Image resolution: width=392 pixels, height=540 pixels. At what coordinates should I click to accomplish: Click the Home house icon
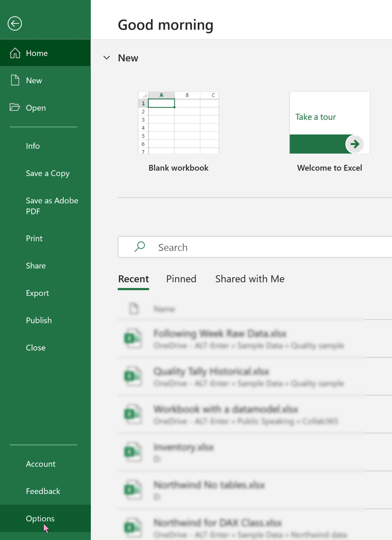(x=15, y=53)
